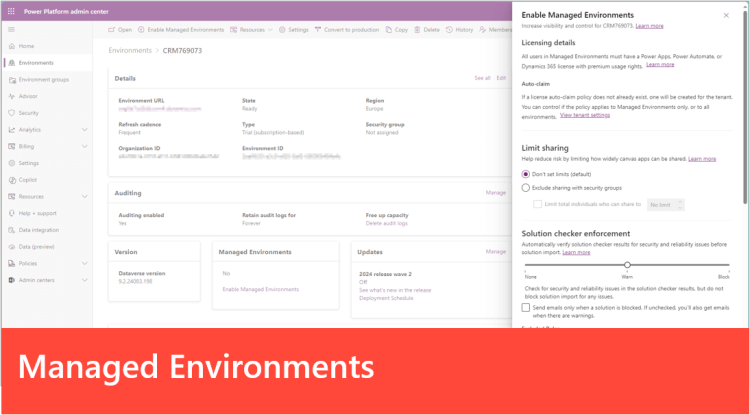Screen dimensions: 750x415
Task: Open the app launcher waffle icon
Action: point(11,11)
